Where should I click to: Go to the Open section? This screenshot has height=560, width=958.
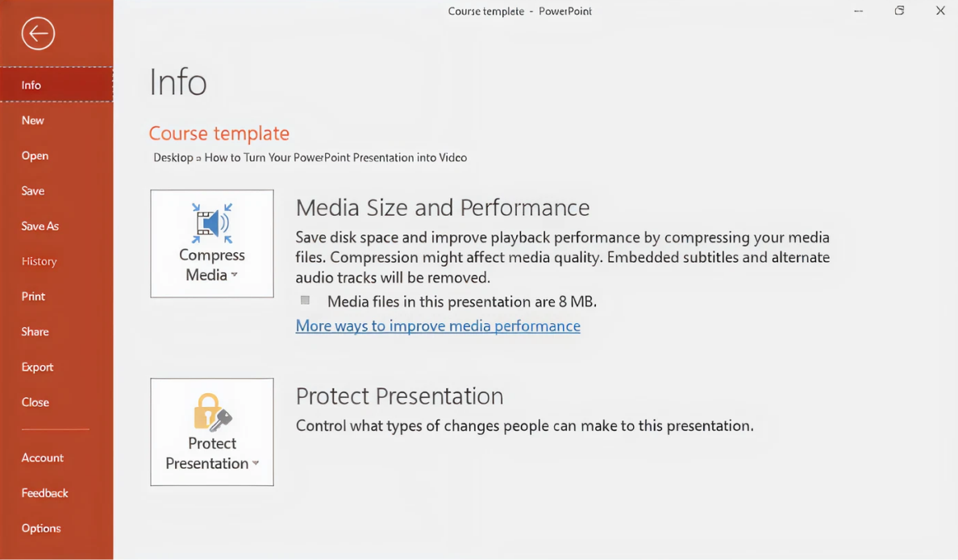(35, 156)
